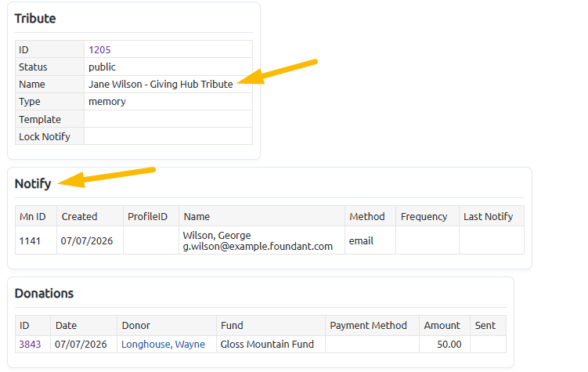Open tribute ID 1205 link

point(99,49)
